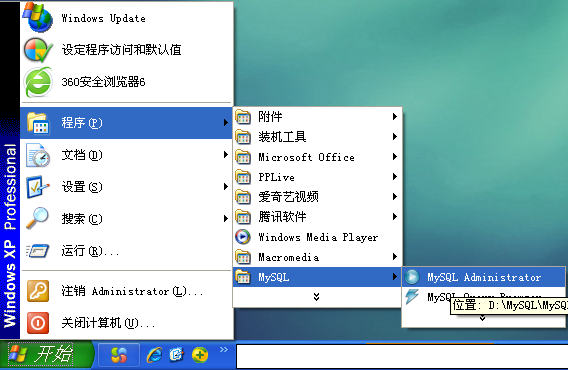Click the 注销 Administrator key icon
This screenshot has width=568, height=370.
38,291
